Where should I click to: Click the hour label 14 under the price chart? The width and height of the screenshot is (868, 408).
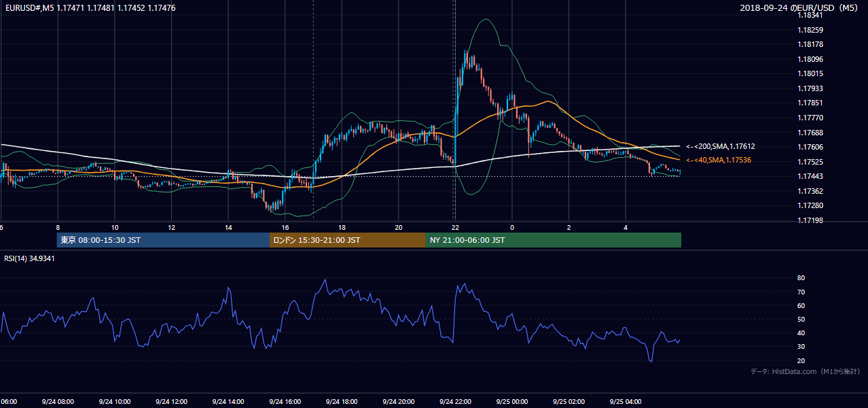pos(228,228)
